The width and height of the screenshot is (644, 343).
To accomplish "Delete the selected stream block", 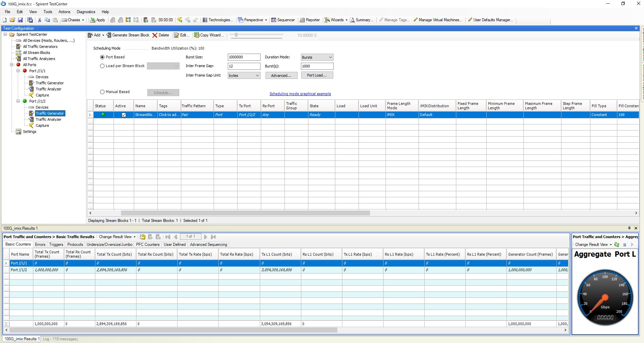I will [x=161, y=35].
